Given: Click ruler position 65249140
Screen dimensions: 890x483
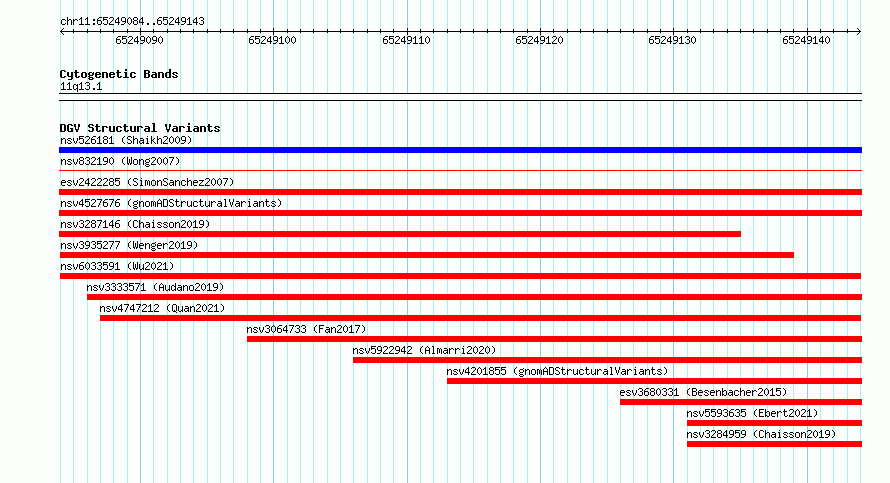Looking at the screenshot, I should 806,40.
